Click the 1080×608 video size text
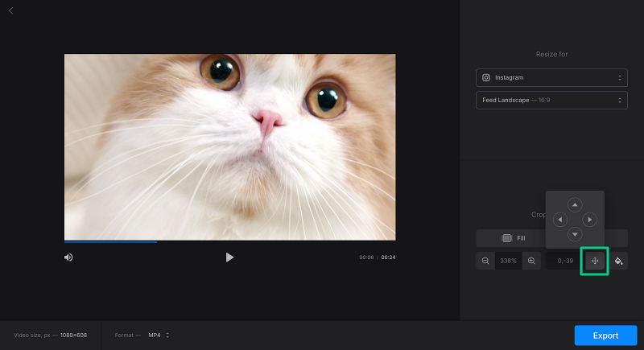The image size is (644, 350). (x=73, y=336)
